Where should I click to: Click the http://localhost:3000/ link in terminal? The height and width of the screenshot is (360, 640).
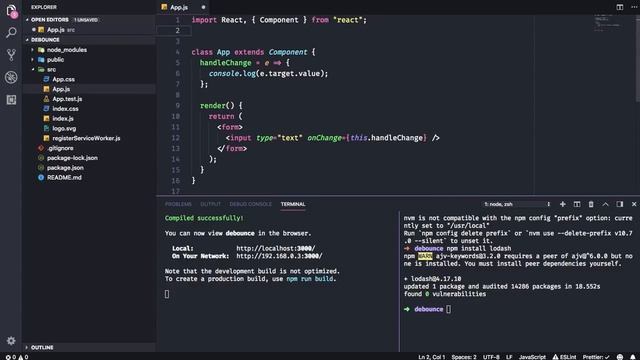pyautogui.click(x=276, y=248)
